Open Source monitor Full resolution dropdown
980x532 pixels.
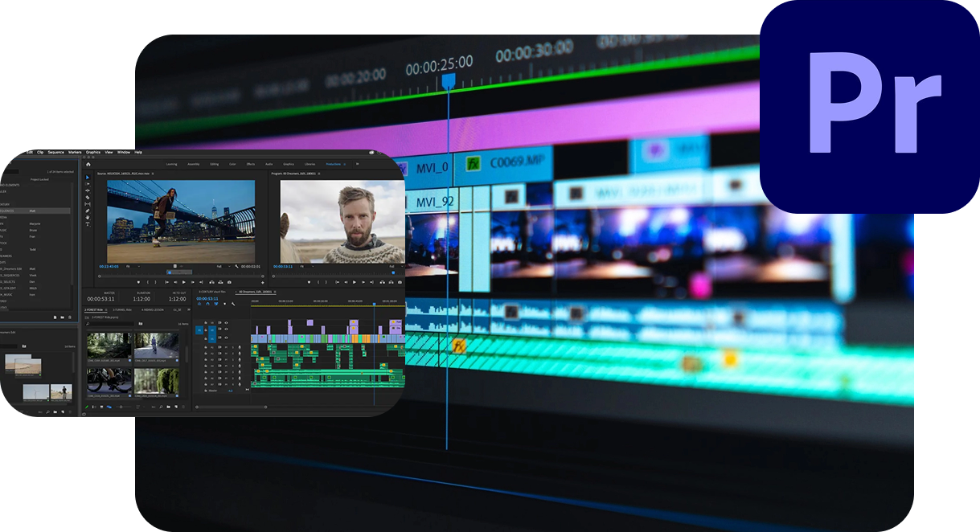[223, 266]
